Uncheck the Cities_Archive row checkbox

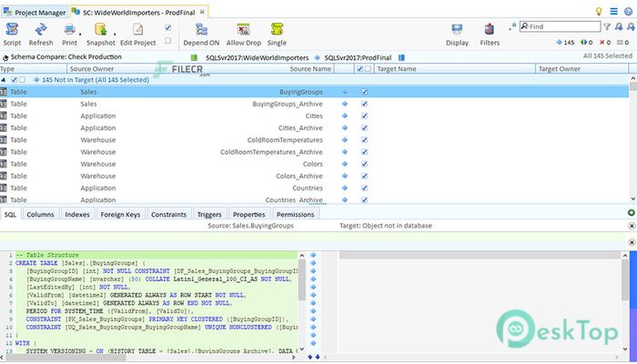(364, 128)
